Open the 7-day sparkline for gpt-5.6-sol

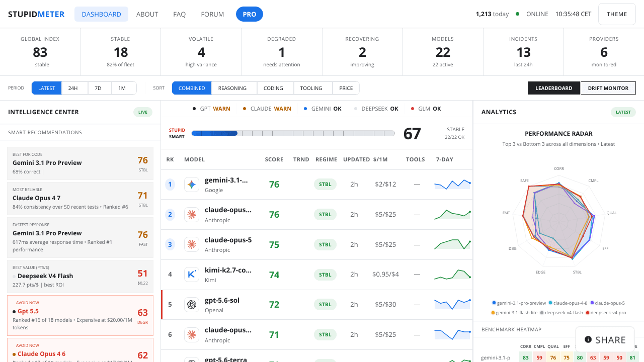pyautogui.click(x=452, y=305)
